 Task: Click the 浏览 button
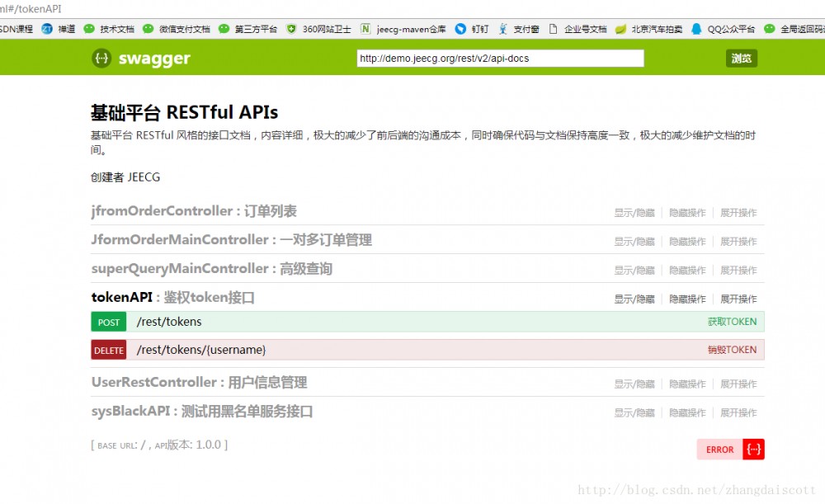click(x=740, y=58)
